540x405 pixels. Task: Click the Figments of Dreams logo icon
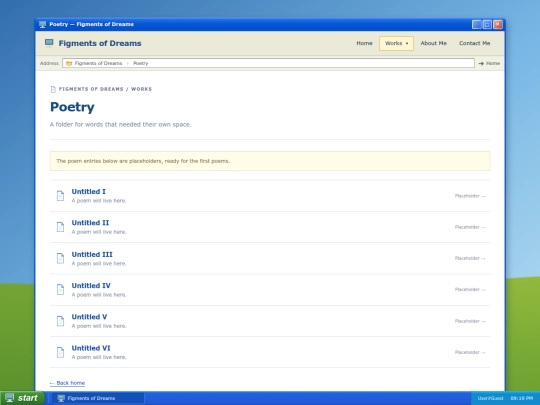[x=49, y=43]
